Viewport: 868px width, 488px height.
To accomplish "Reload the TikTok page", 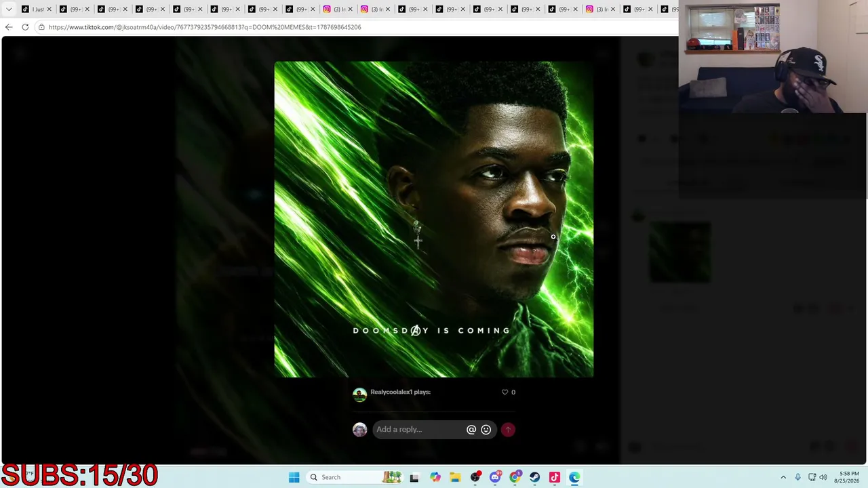I will [25, 27].
